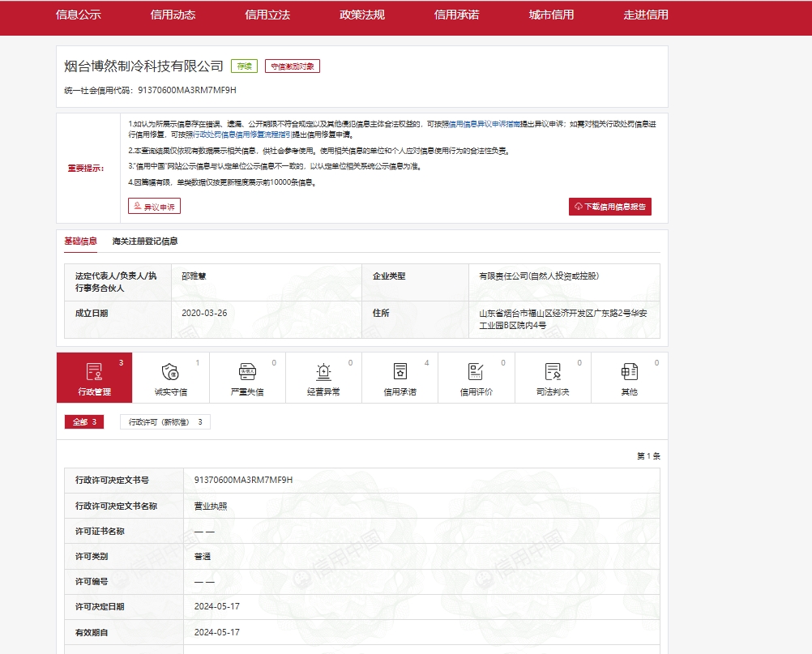Open the 信用承诺 document icon
The height and width of the screenshot is (654, 812).
[x=400, y=371]
